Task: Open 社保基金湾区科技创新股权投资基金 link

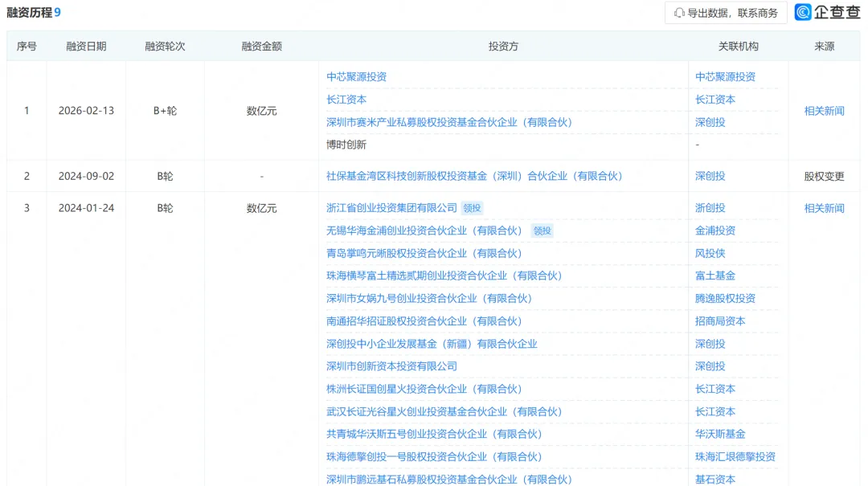Action: point(474,176)
